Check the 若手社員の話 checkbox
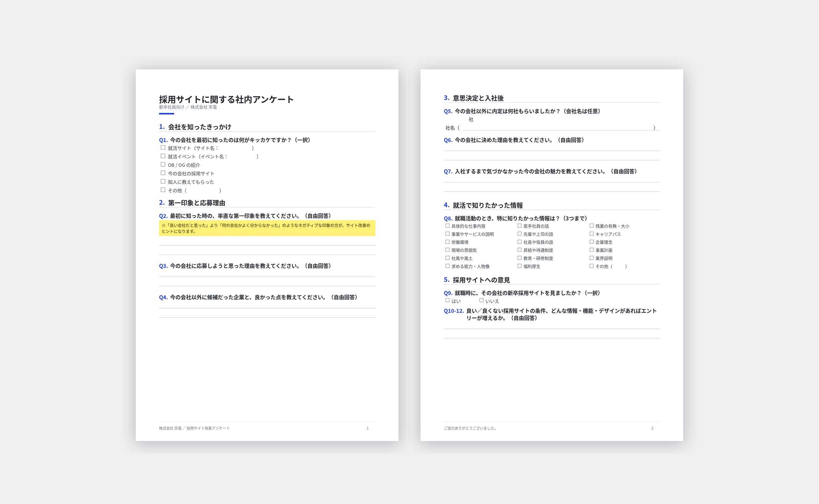819x504 pixels. click(x=519, y=226)
